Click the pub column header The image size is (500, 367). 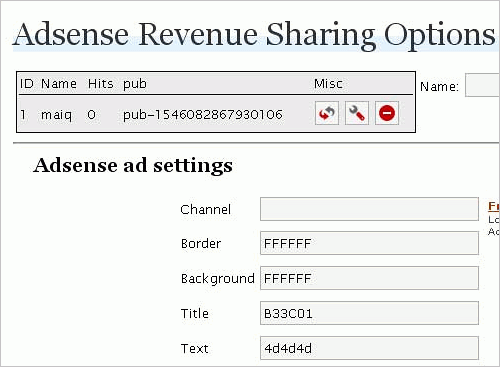click(135, 84)
